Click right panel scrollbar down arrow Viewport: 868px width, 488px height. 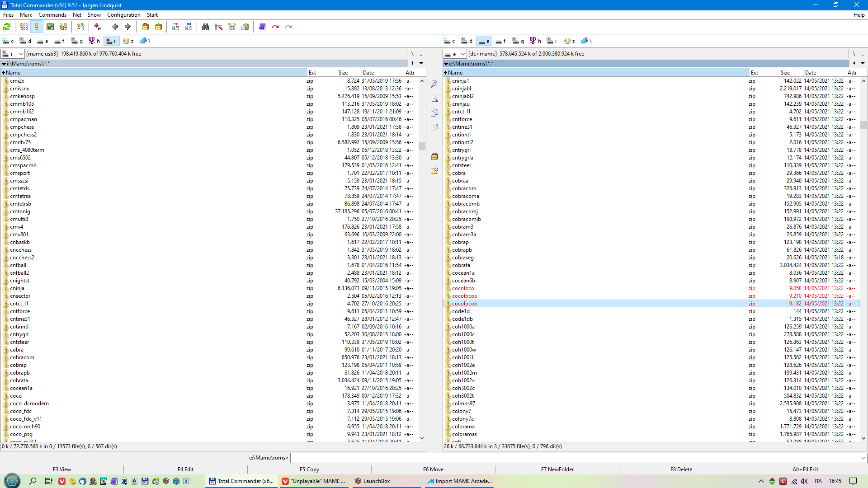[x=863, y=438]
